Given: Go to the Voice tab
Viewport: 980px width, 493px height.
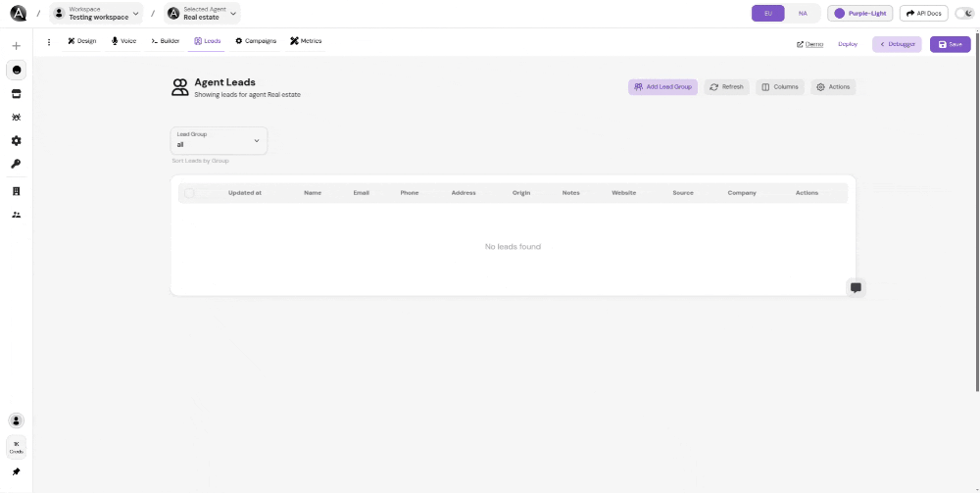Looking at the screenshot, I should pyautogui.click(x=123, y=41).
